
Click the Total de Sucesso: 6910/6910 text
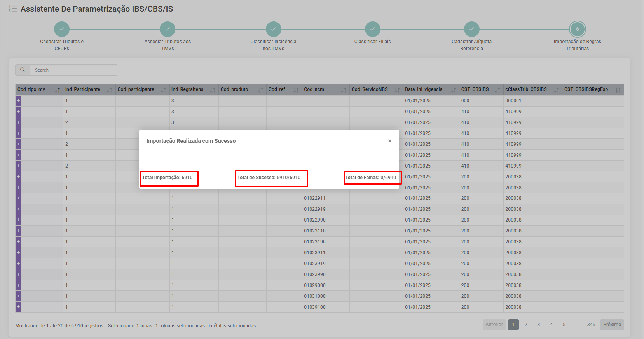[269, 178]
